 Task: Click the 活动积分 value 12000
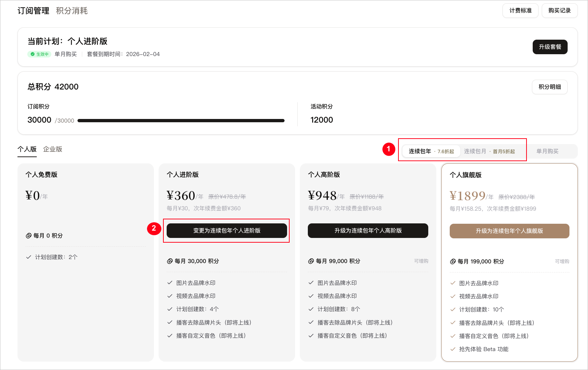(322, 120)
